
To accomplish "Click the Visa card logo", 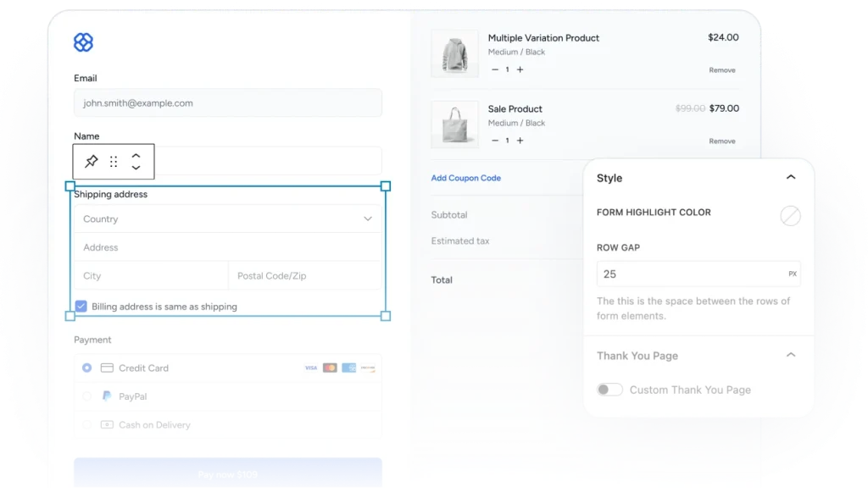I will pos(311,368).
